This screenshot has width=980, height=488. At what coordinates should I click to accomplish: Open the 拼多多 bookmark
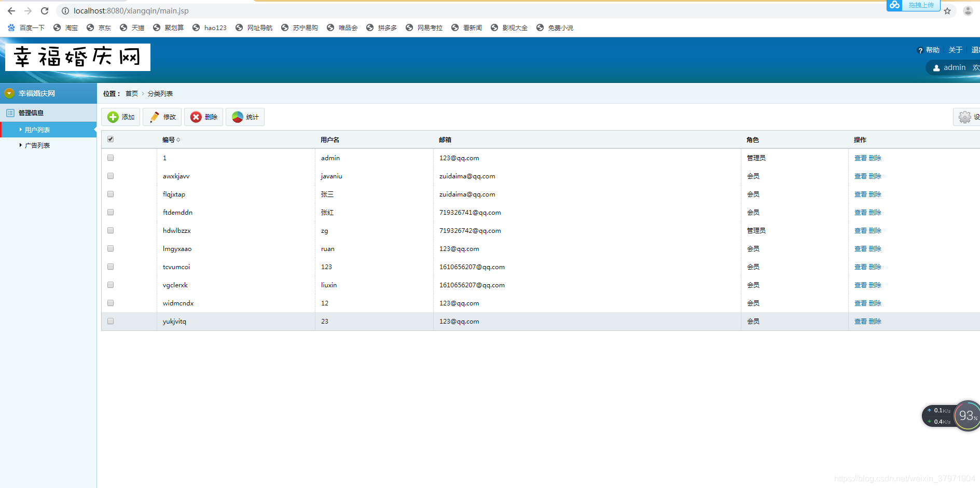point(382,28)
